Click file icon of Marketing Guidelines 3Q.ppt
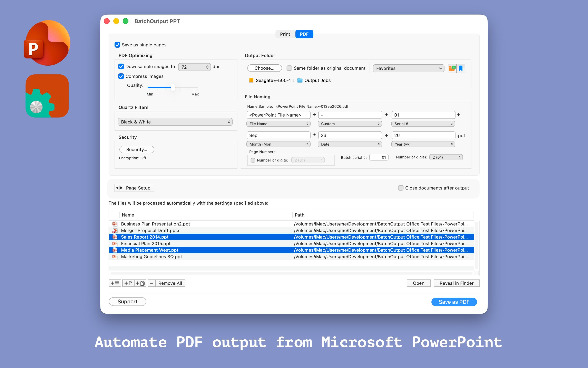 [x=115, y=257]
